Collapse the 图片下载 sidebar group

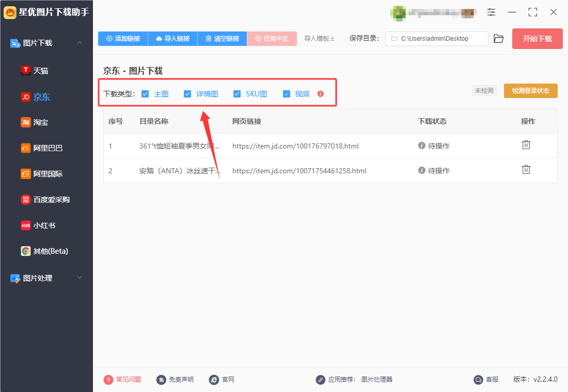tap(80, 43)
